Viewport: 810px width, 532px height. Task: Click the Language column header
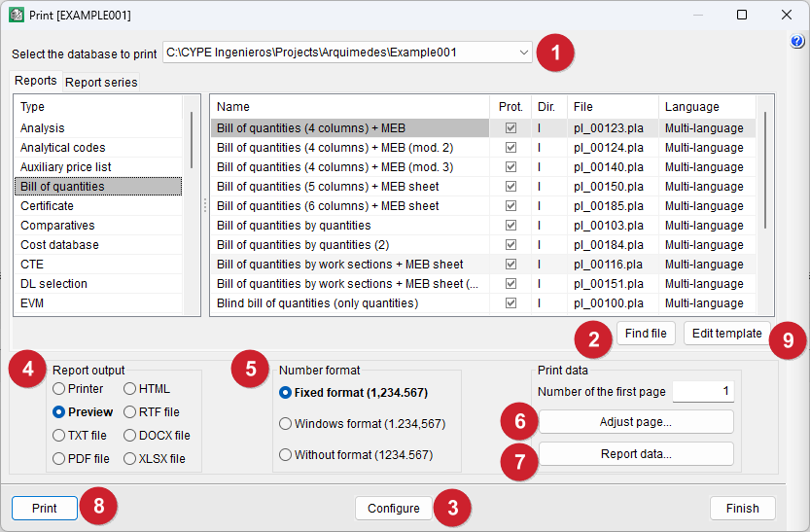pos(707,106)
